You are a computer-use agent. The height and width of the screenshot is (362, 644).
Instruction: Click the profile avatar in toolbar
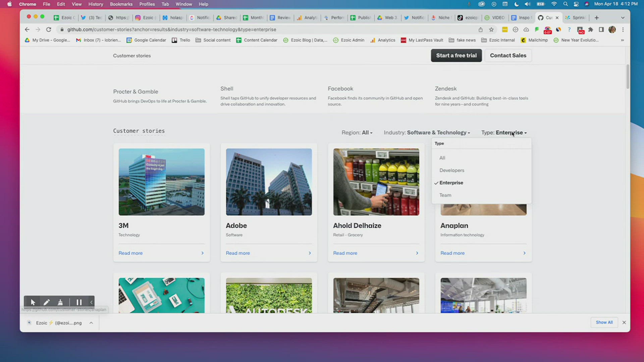click(612, 29)
